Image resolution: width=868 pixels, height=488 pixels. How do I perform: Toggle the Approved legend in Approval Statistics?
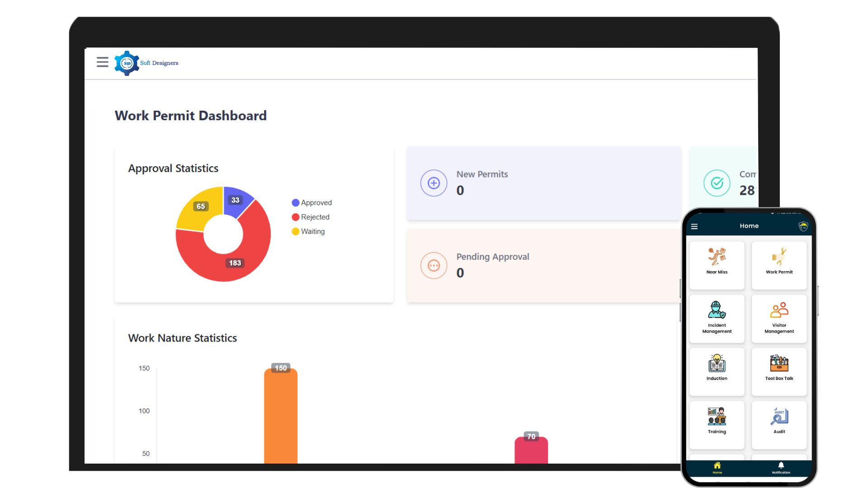(312, 202)
